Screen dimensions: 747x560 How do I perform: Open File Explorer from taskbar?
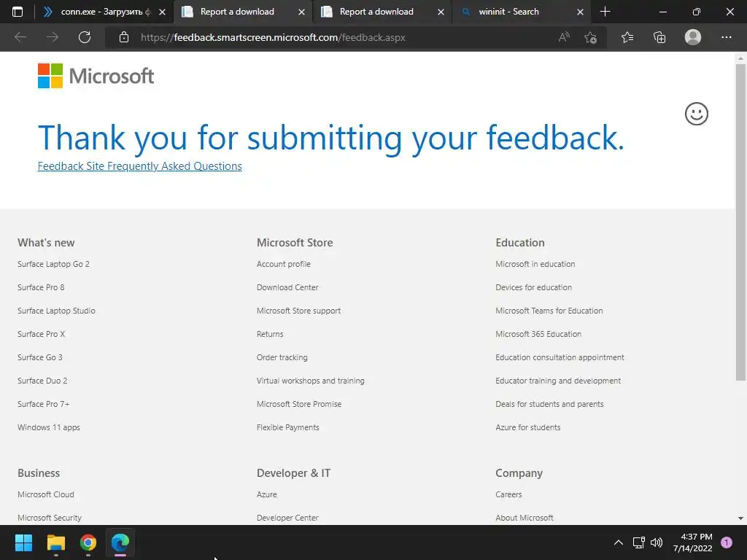coord(55,542)
